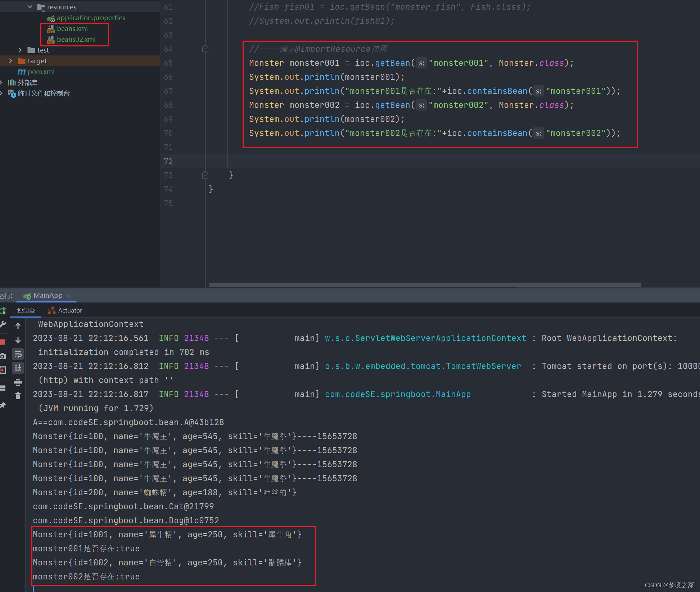Image resolution: width=700 pixels, height=592 pixels.
Task: Click the test folder icon
Action: 31,50
